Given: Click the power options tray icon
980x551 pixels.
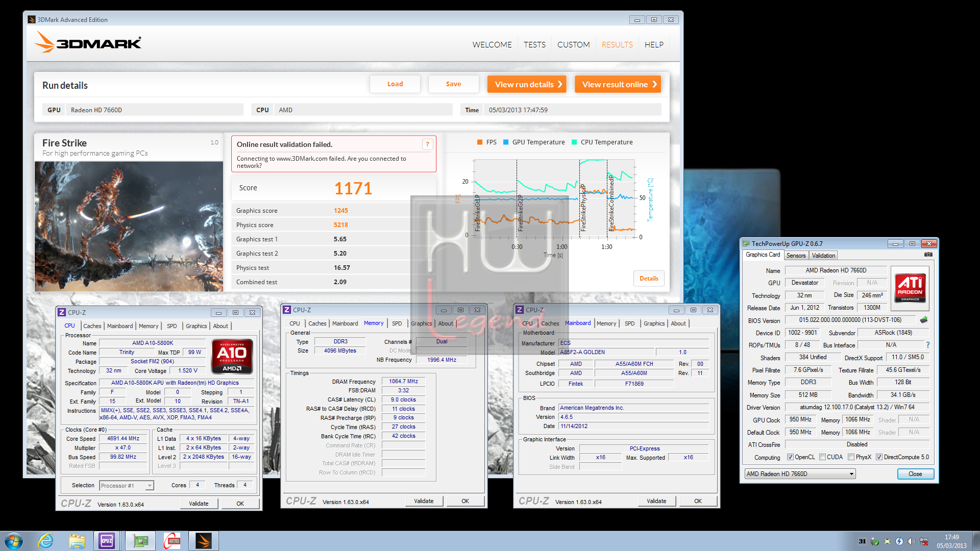Looking at the screenshot, I should (899, 541).
